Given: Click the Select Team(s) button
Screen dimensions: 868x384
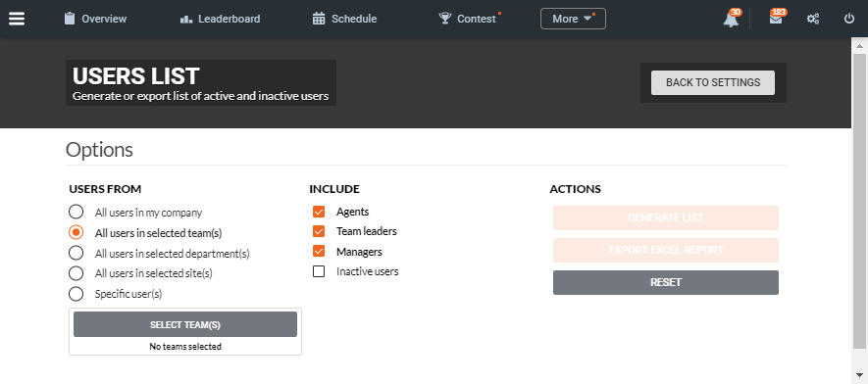Looking at the screenshot, I should pos(185,324).
